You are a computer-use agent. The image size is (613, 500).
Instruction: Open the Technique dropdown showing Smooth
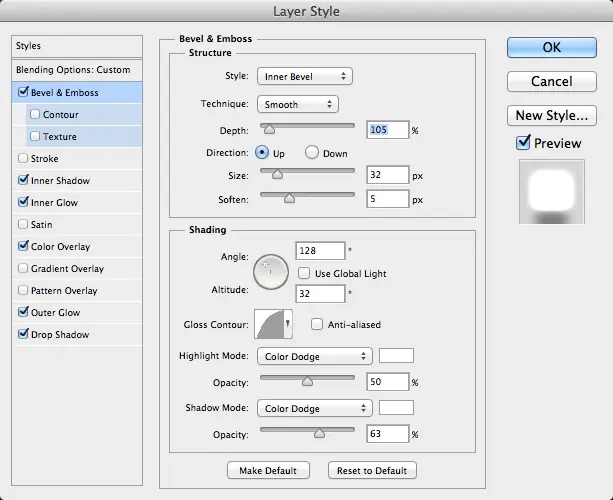(x=298, y=104)
